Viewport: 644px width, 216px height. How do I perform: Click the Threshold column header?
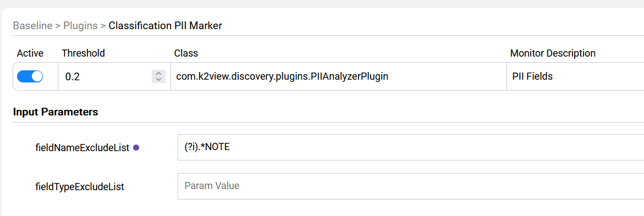coord(84,53)
